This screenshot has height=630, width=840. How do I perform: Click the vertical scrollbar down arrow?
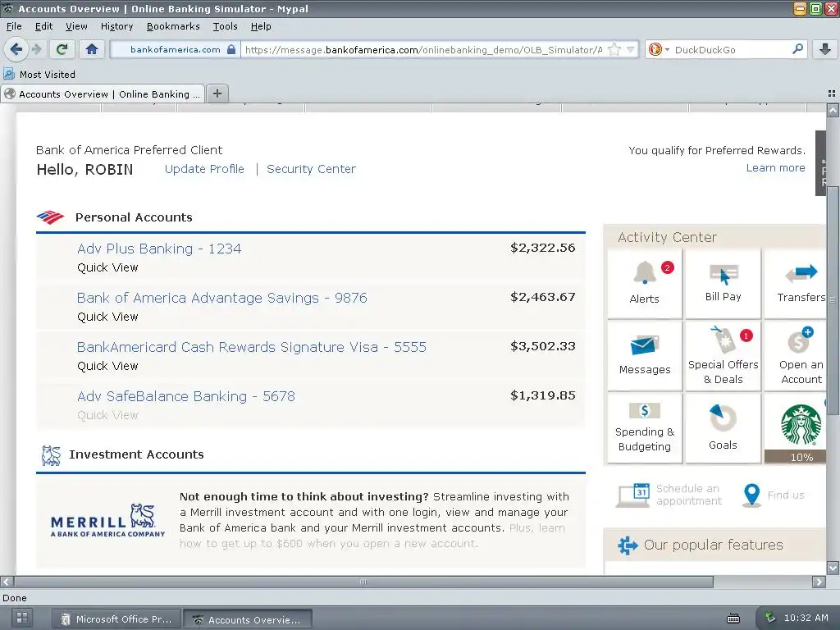click(833, 568)
